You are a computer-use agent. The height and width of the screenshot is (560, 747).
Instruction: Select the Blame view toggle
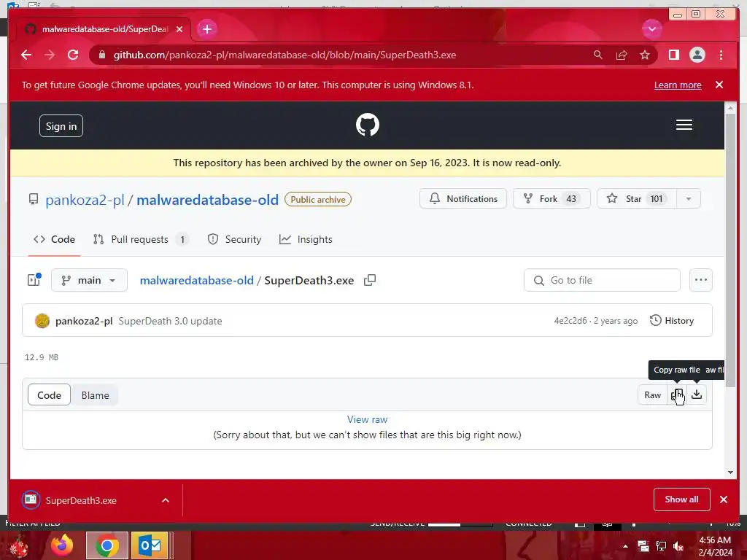(95, 395)
